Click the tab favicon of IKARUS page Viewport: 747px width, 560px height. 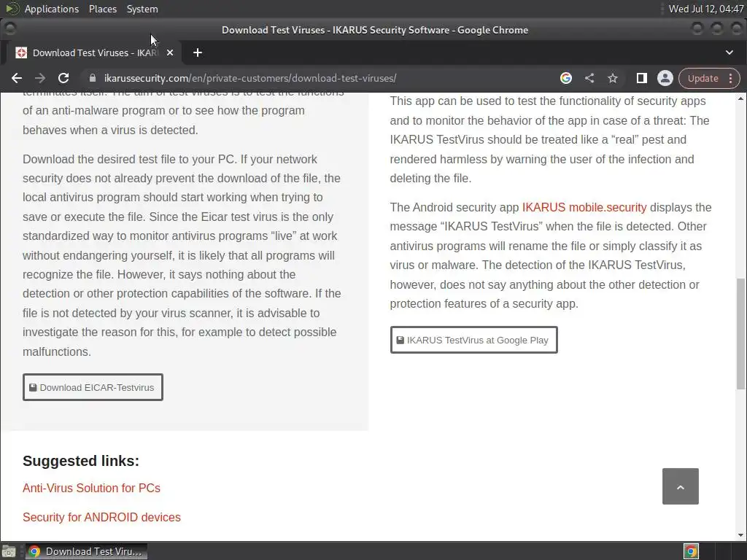(21, 52)
